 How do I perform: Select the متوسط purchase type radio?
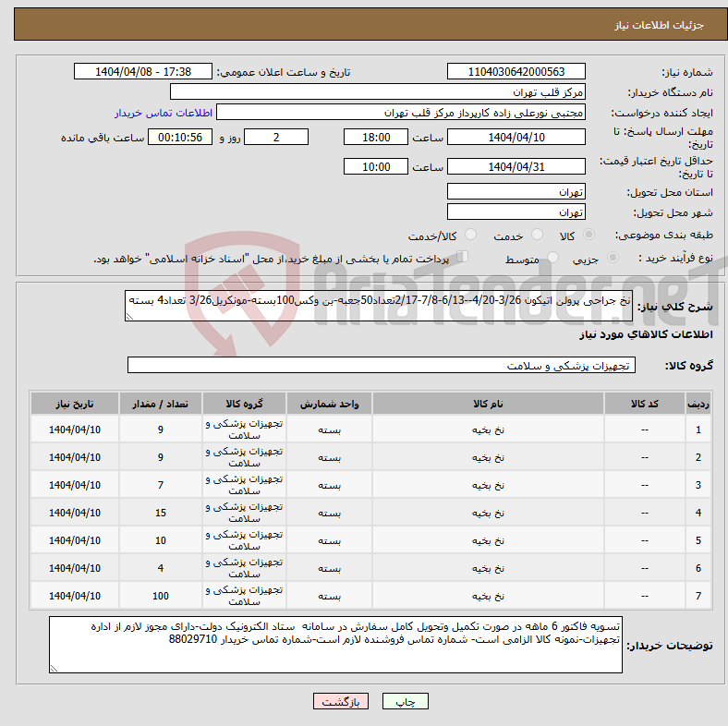pos(552,257)
